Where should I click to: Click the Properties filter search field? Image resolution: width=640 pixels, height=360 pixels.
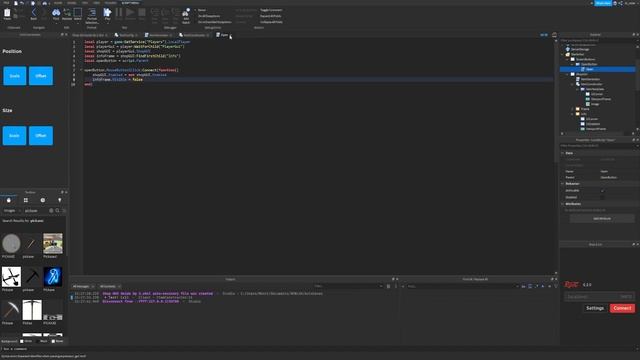[x=598, y=146]
